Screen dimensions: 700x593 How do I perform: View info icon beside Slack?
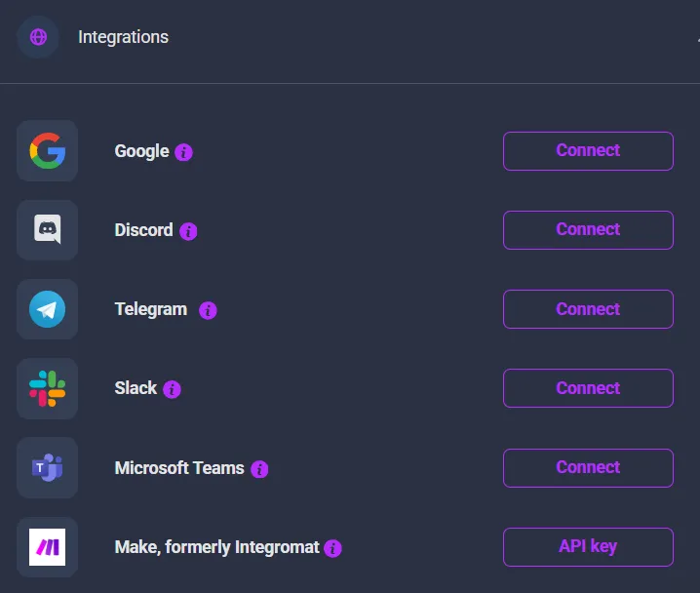coord(172,389)
